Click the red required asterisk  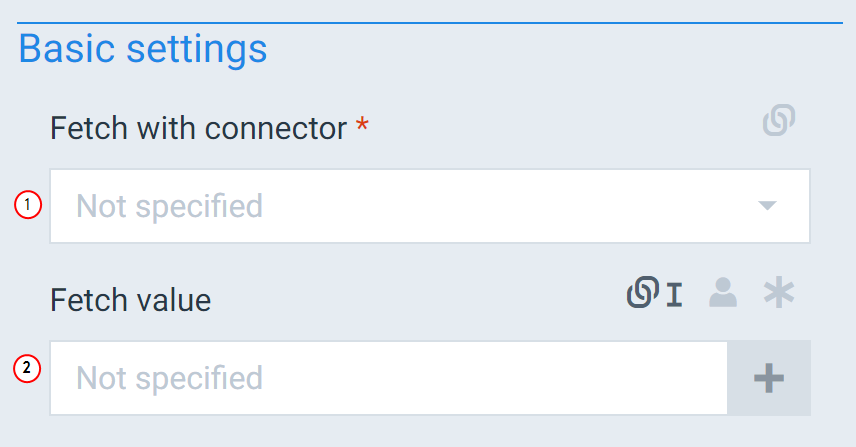coord(362,125)
